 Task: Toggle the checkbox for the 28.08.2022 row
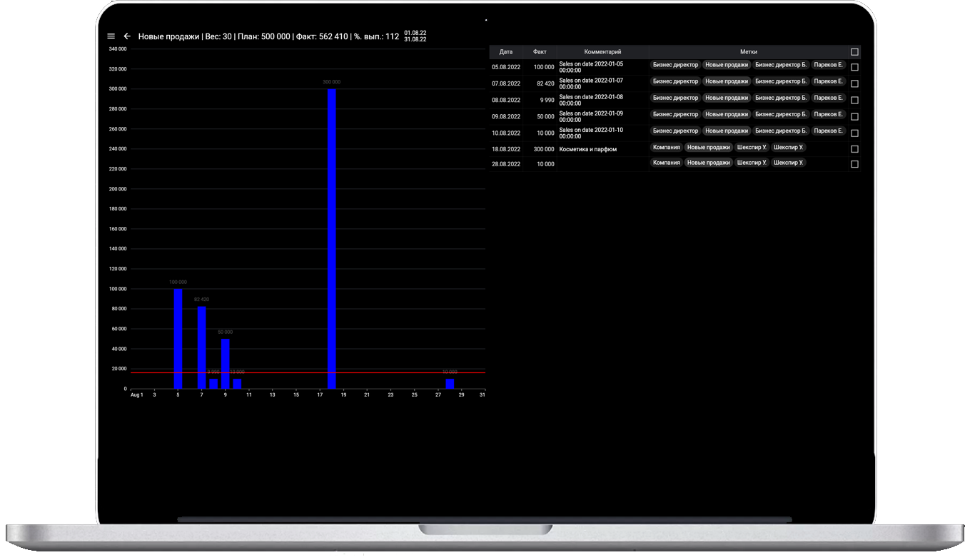click(854, 164)
